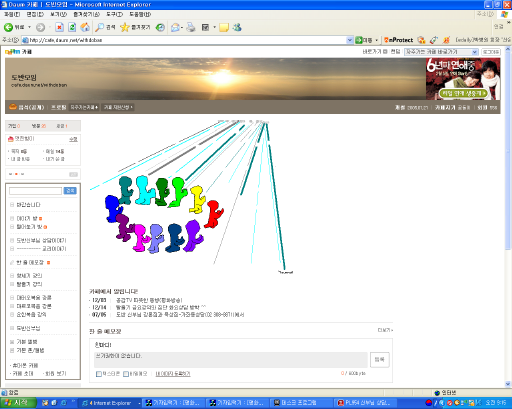512x409 pixels.
Task: Tick the second checkbox under the memo field
Action: [126, 374]
